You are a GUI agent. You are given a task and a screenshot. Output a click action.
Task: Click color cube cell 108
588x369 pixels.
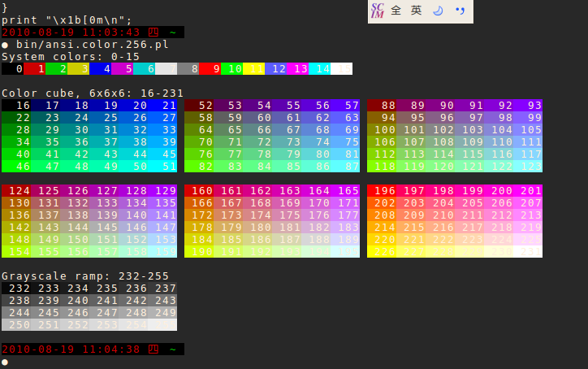(x=440, y=142)
